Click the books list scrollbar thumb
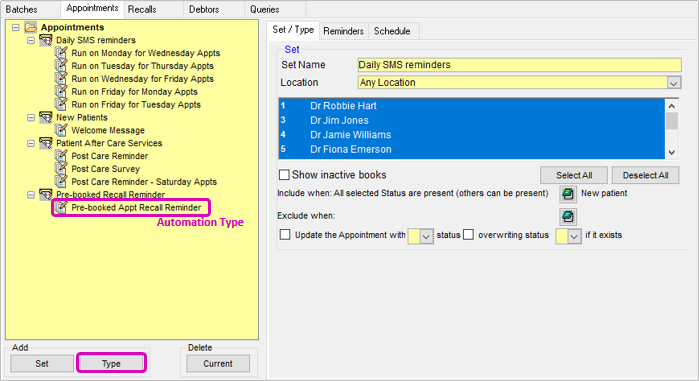The height and width of the screenshot is (381, 699). [672, 121]
